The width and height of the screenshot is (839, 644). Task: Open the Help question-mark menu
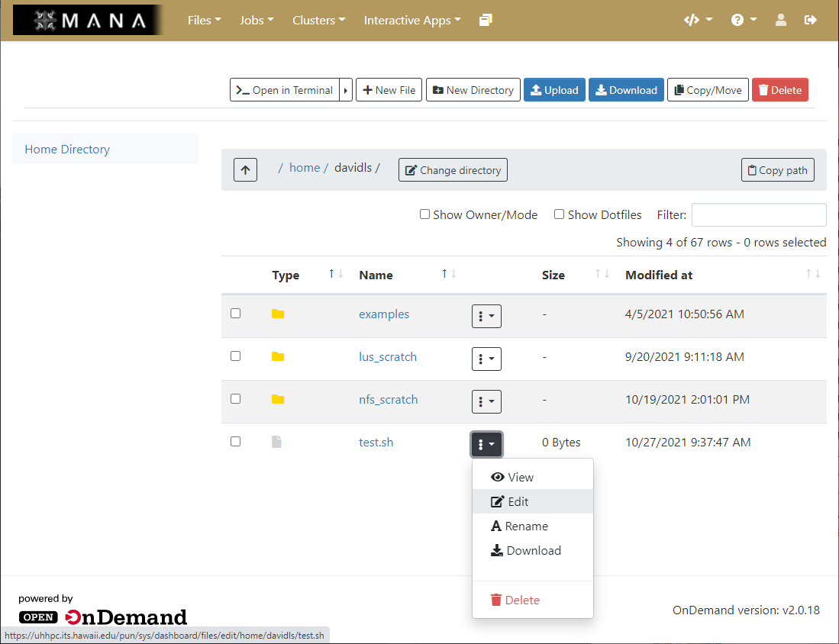(744, 21)
